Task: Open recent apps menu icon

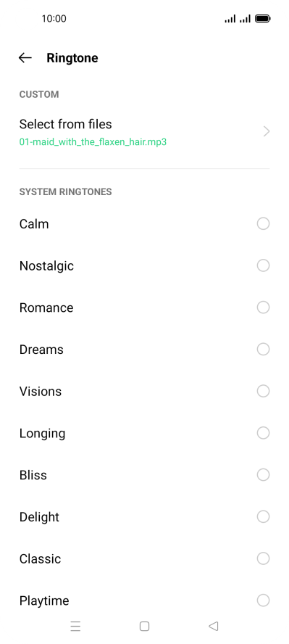Action: [x=75, y=626]
